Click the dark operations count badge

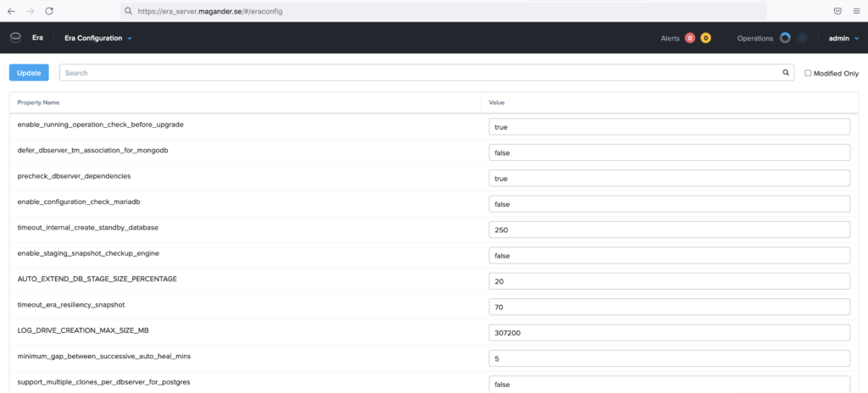[802, 38]
